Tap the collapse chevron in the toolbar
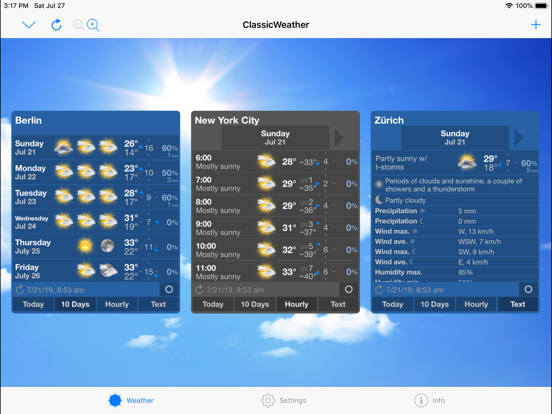 [x=29, y=25]
